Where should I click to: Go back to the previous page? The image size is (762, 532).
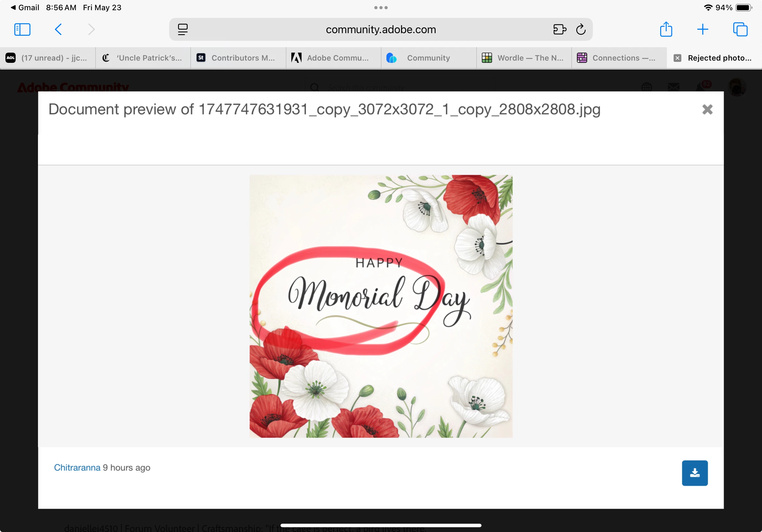tap(58, 30)
